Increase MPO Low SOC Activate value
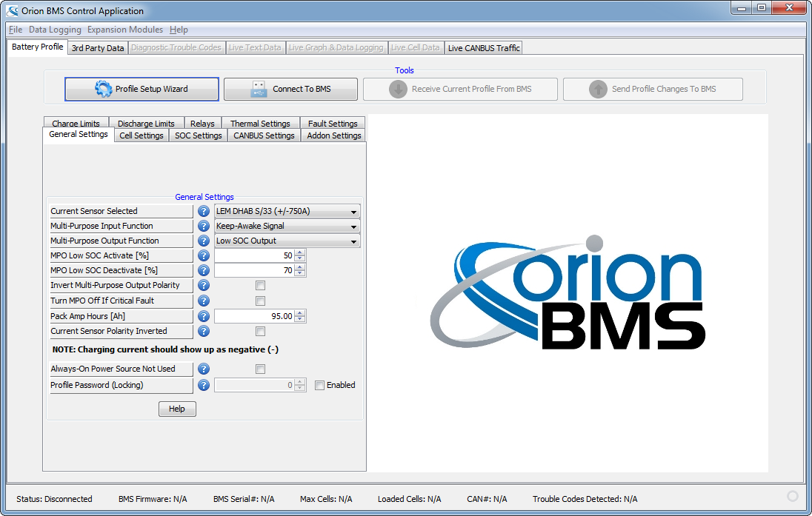This screenshot has width=812, height=516. [x=300, y=253]
